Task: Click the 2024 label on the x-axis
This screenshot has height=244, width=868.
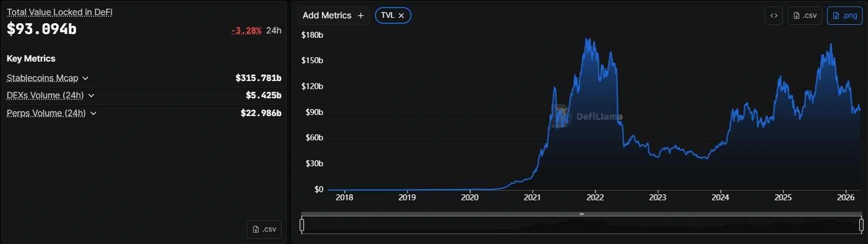Action: click(721, 198)
